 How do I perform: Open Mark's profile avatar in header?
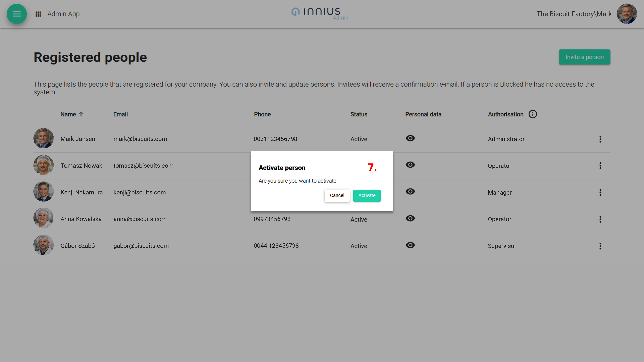(x=626, y=14)
